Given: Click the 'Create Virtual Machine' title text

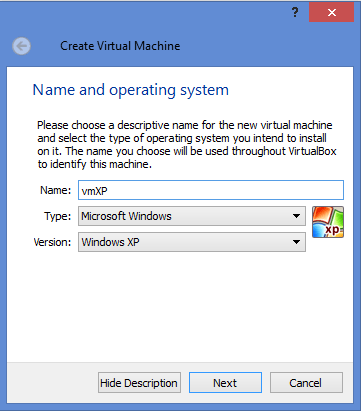Looking at the screenshot, I should (120, 46).
